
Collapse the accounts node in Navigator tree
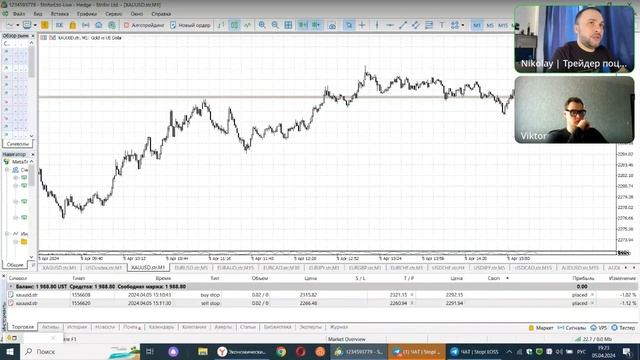[x=7, y=169]
